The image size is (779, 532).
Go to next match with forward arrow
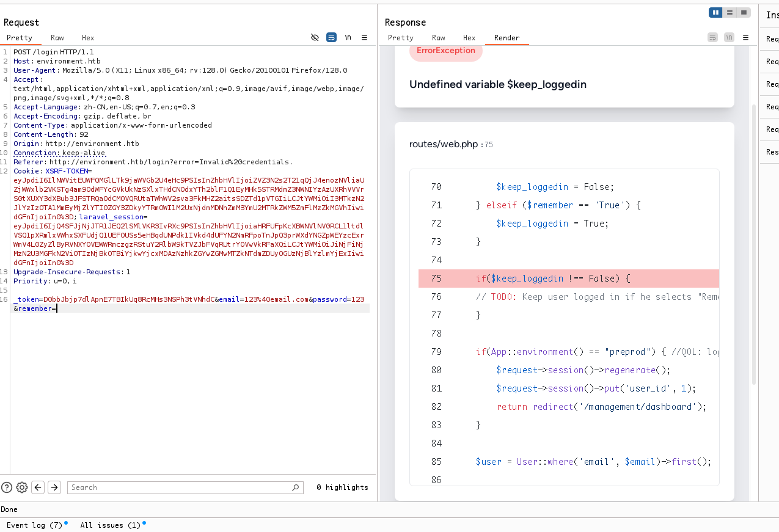click(x=54, y=487)
